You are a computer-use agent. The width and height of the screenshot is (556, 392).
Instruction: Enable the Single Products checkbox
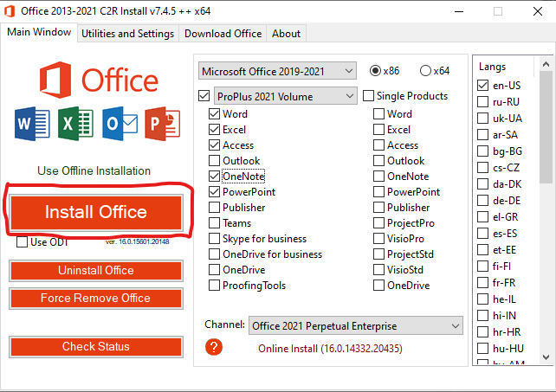click(368, 96)
